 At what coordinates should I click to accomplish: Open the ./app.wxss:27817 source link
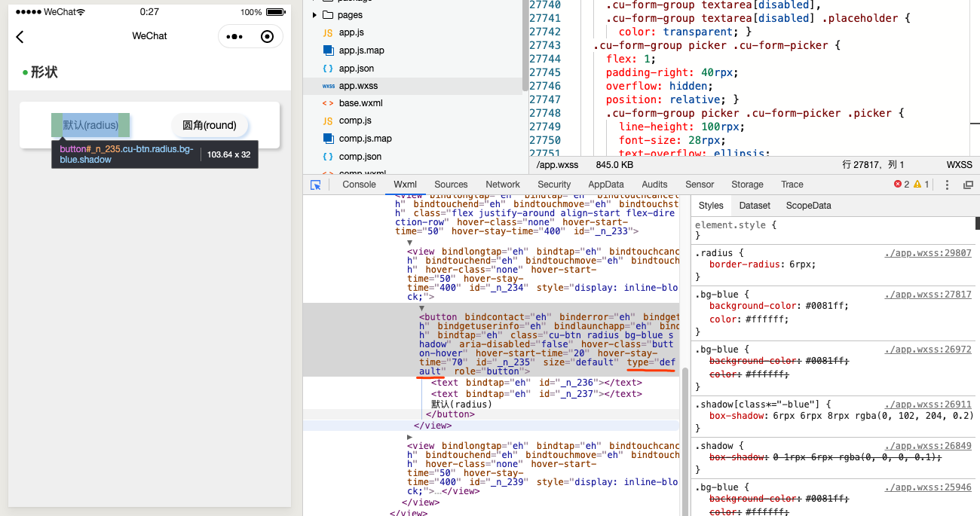[928, 295]
